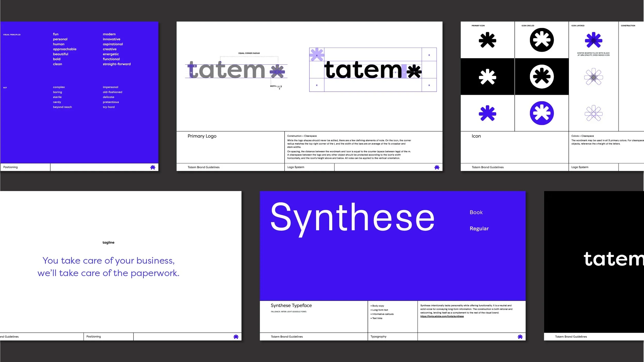Click the 'tagline' label above the slogan

pos(108,243)
